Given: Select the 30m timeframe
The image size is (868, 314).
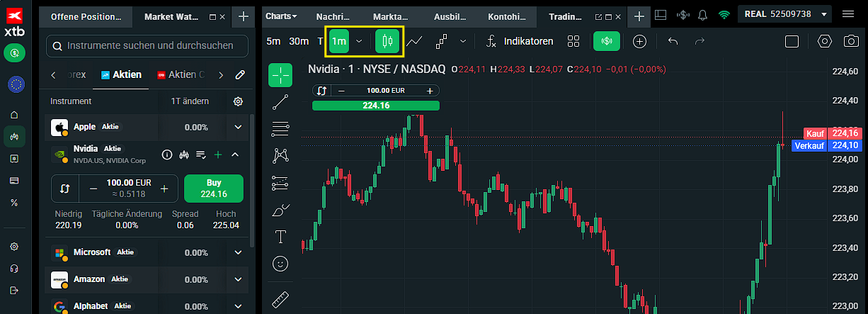Looking at the screenshot, I should coord(299,41).
